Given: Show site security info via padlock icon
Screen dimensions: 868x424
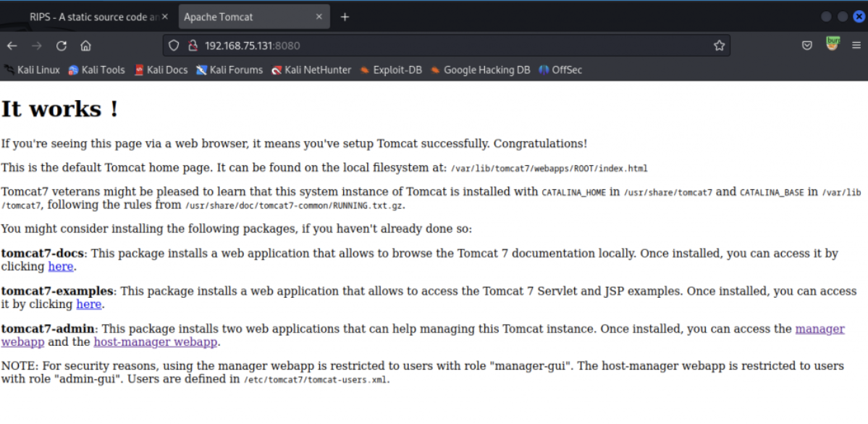Looking at the screenshot, I should [193, 46].
